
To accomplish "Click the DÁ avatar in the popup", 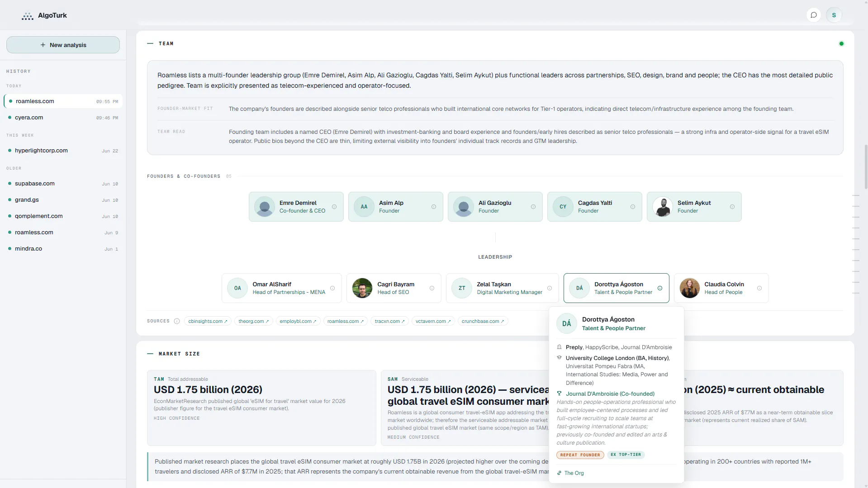I will click(566, 324).
